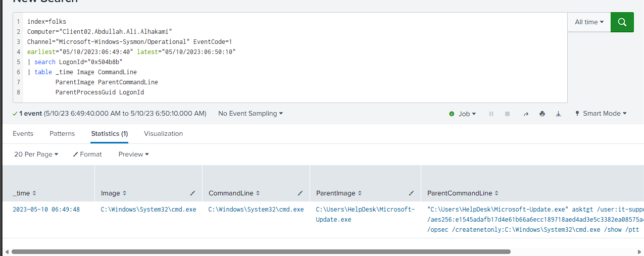Print the search results
The width and height of the screenshot is (644, 256).
[x=542, y=114]
